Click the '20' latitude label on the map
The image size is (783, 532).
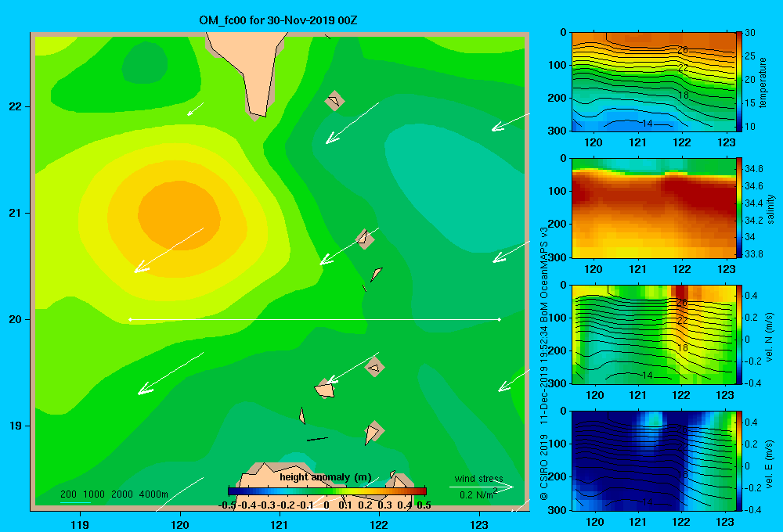click(x=16, y=319)
